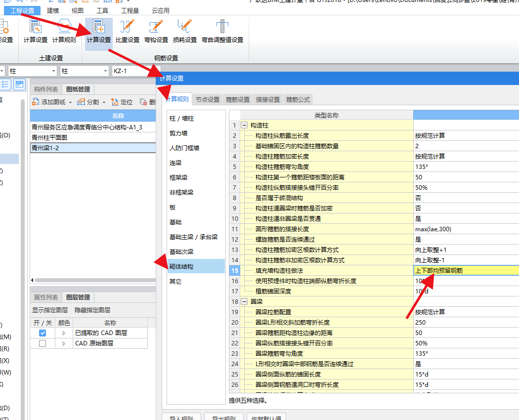The width and height of the screenshot is (519, 420).
Task: Open 弯曲调整值设置 tool
Action: tap(222, 31)
